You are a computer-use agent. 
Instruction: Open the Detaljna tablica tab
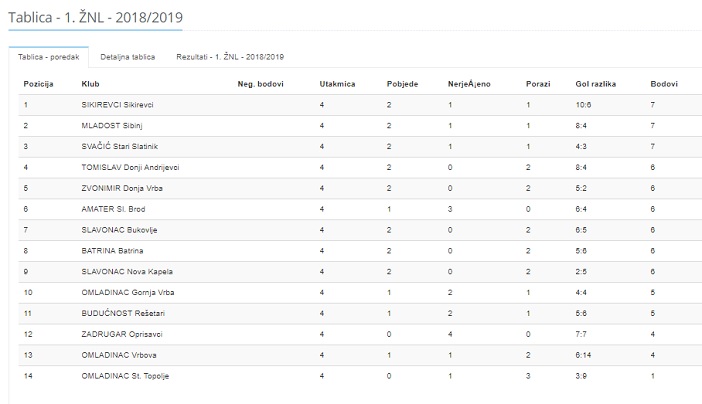[x=128, y=57]
